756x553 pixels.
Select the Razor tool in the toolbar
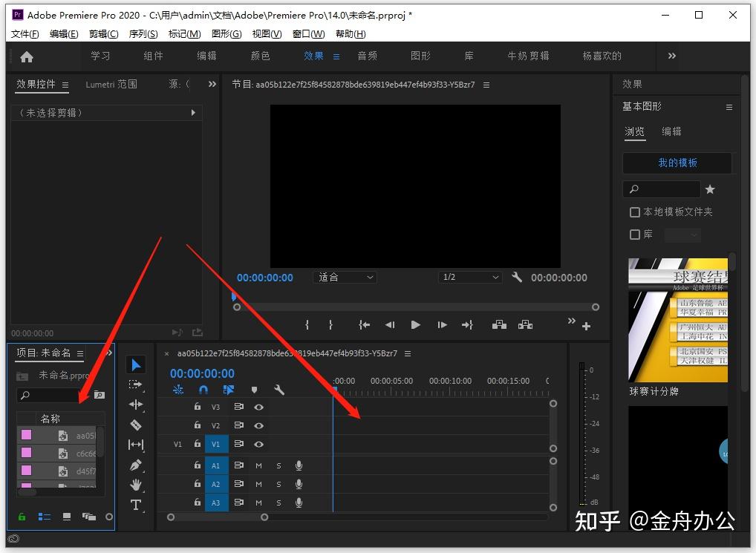(136, 425)
